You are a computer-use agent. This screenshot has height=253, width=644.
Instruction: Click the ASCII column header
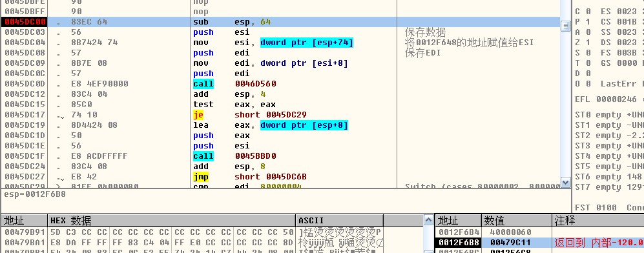339,221
